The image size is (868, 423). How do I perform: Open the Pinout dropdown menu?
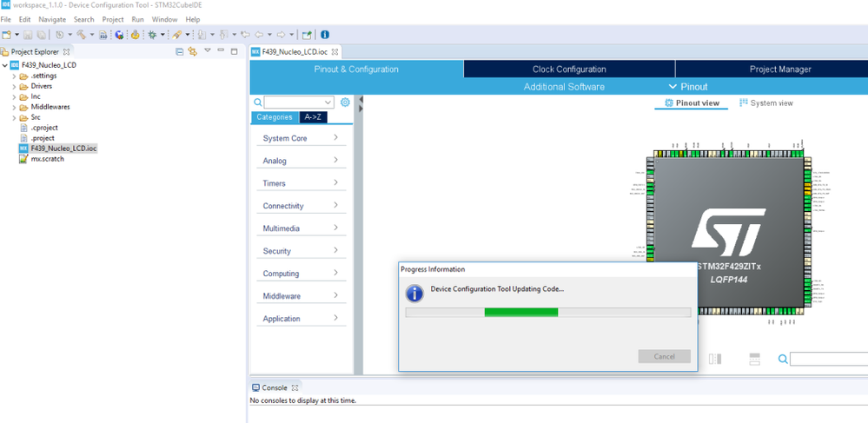point(688,87)
